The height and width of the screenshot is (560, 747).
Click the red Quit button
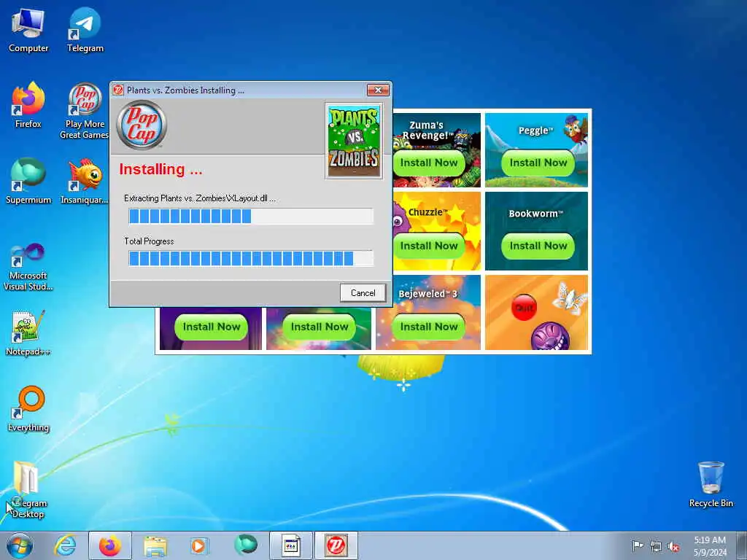(x=524, y=308)
